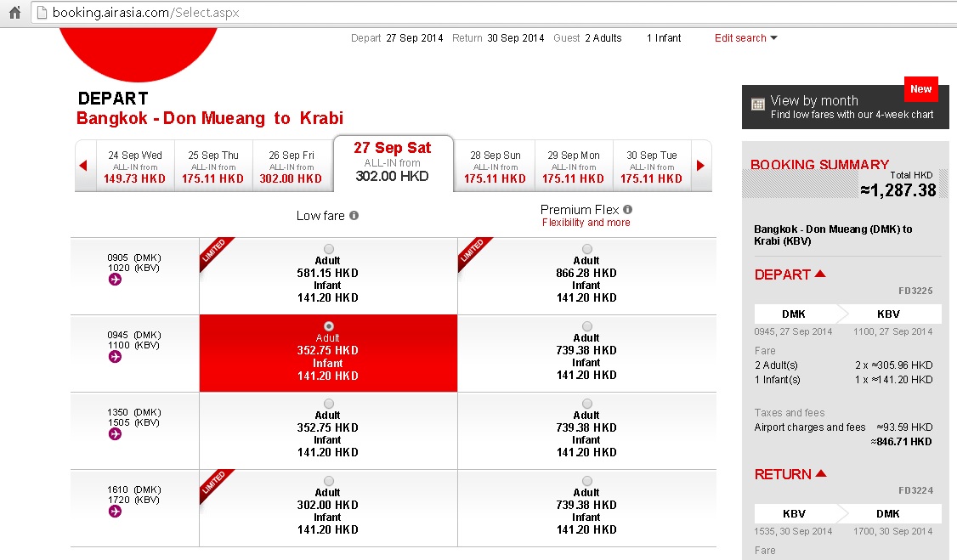Click the browser home icon
The image size is (957, 560).
pyautogui.click(x=14, y=12)
